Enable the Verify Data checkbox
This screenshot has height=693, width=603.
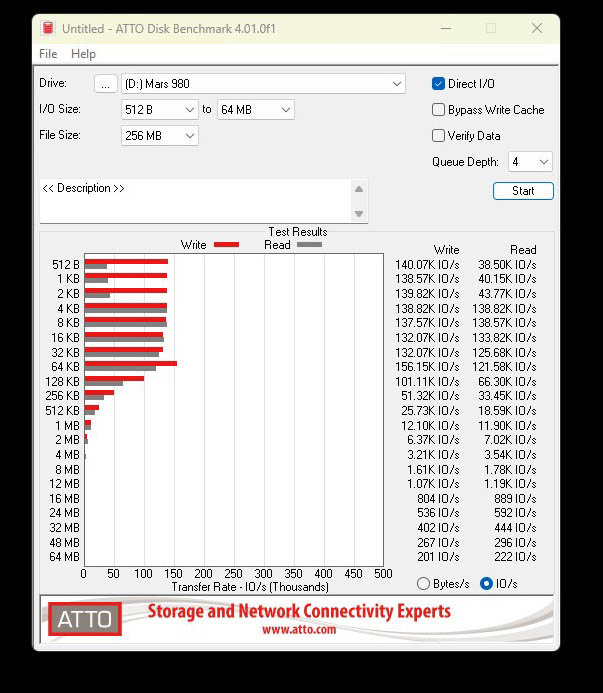(x=438, y=135)
